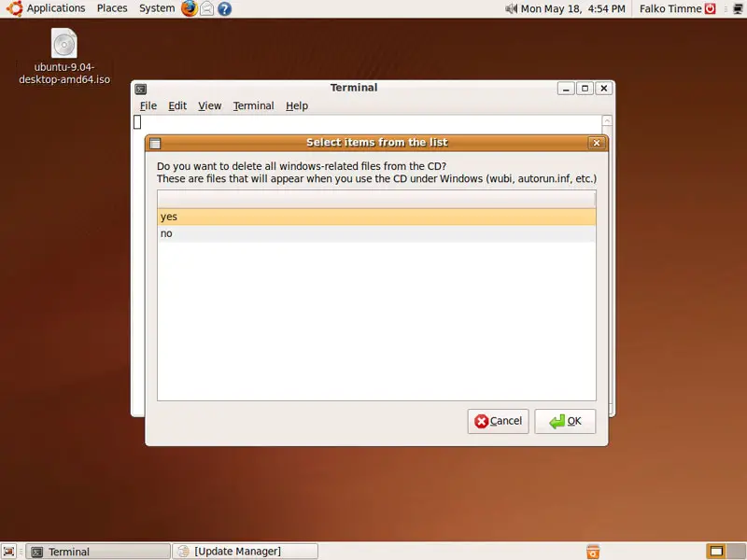Open the Applications menu
747x560 pixels.
56,8
